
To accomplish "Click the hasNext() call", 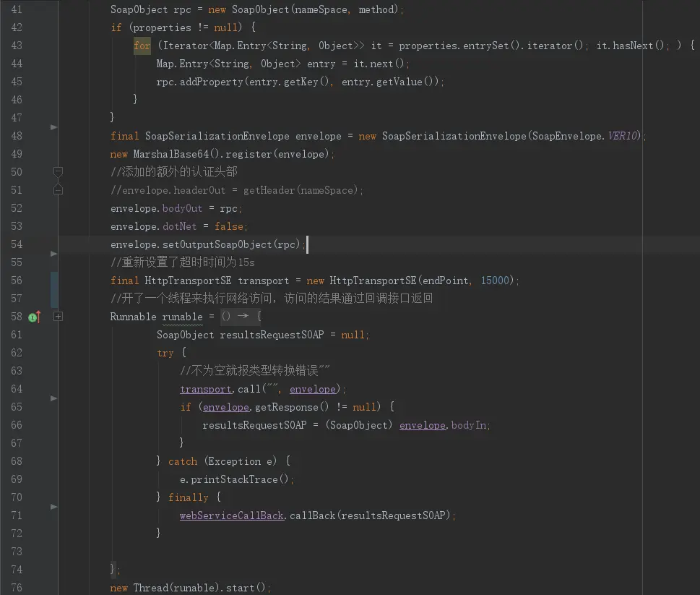I will [639, 46].
